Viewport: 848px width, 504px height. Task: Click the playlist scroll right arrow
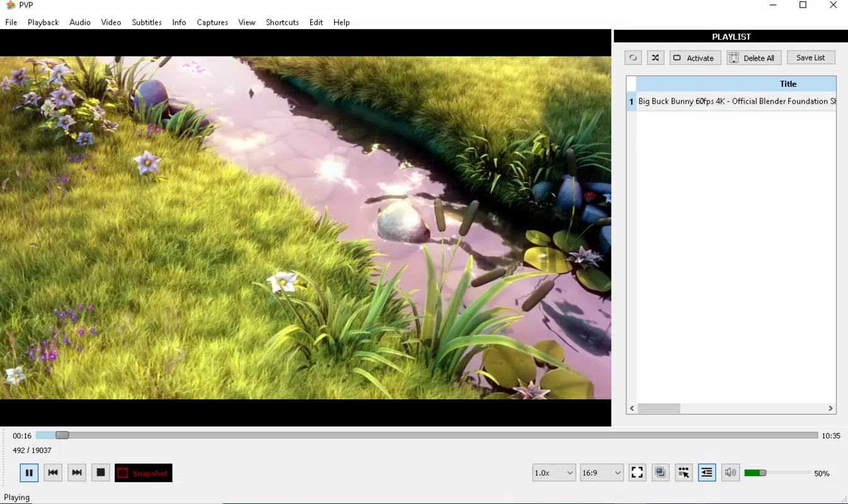coord(830,408)
